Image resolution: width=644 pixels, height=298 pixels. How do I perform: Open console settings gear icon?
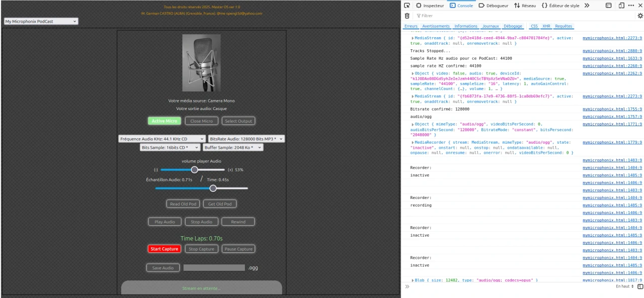(640, 16)
